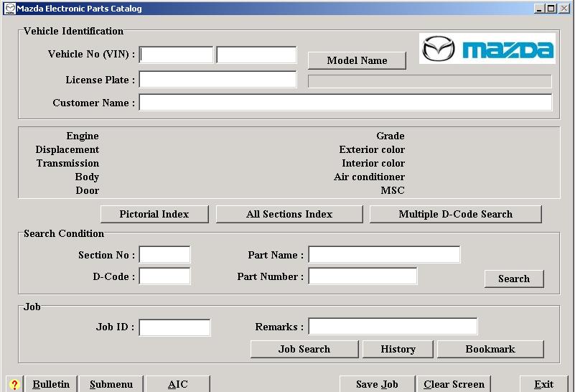Image resolution: width=575 pixels, height=392 pixels.
Task: Click the Part Name input field
Action: coord(384,254)
